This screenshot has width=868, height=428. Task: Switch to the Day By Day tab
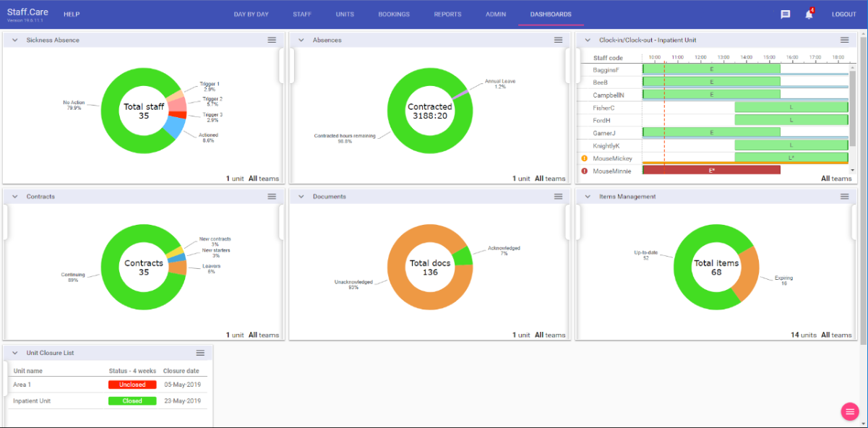coord(251,14)
